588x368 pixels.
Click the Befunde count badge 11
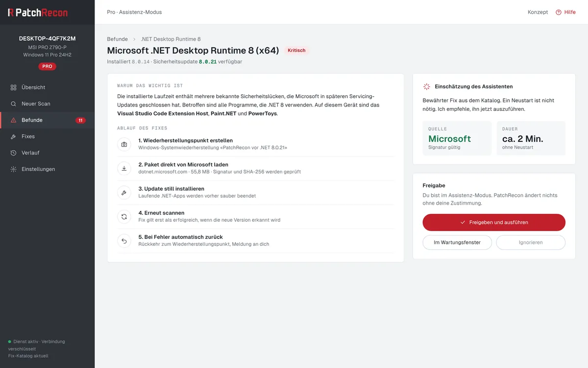[x=81, y=120]
